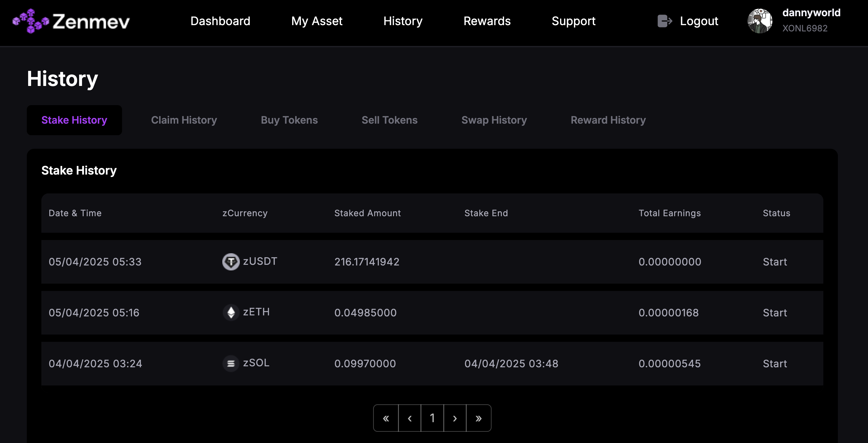Click the dannyworld username

pos(811,13)
